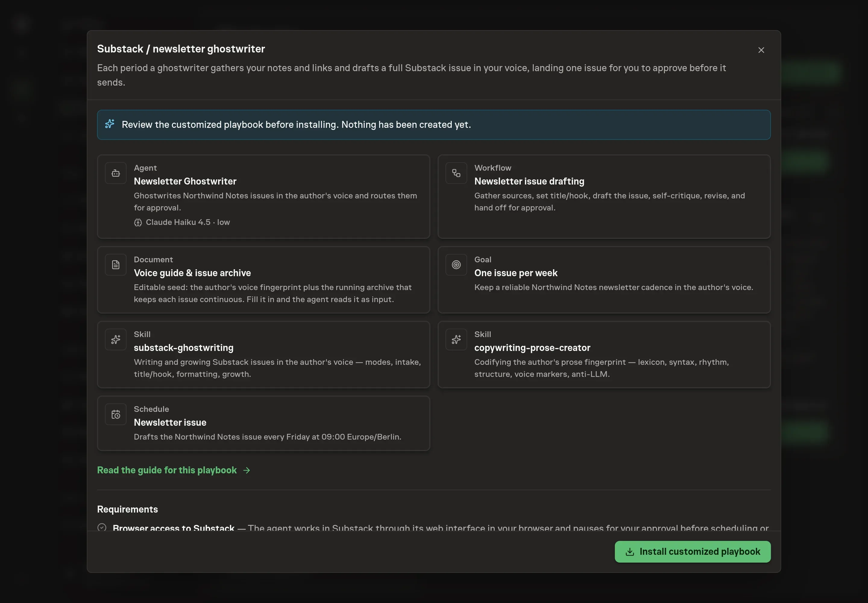868x603 pixels.
Task: Click the sparkle icon on the copywriting-prose-creator skill
Action: [x=456, y=340]
